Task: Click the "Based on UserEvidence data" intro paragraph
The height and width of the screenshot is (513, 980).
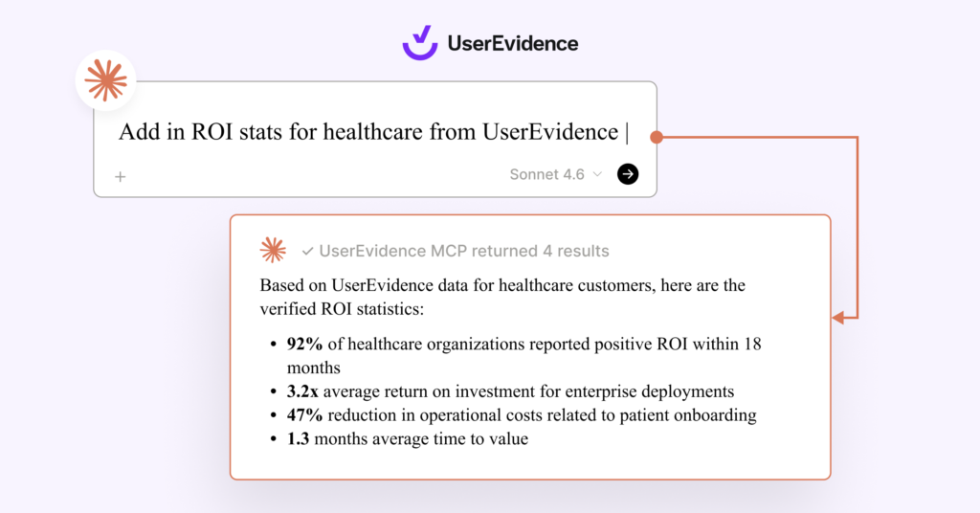Action: point(501,297)
